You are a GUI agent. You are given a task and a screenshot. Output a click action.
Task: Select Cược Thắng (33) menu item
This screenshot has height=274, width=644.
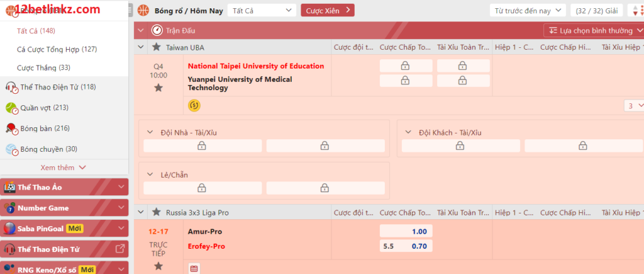click(43, 67)
